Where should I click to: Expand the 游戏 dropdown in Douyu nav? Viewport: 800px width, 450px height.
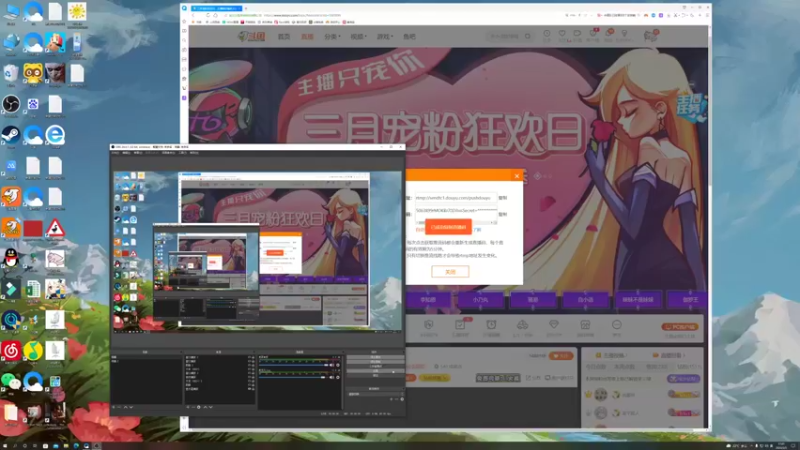pos(385,37)
